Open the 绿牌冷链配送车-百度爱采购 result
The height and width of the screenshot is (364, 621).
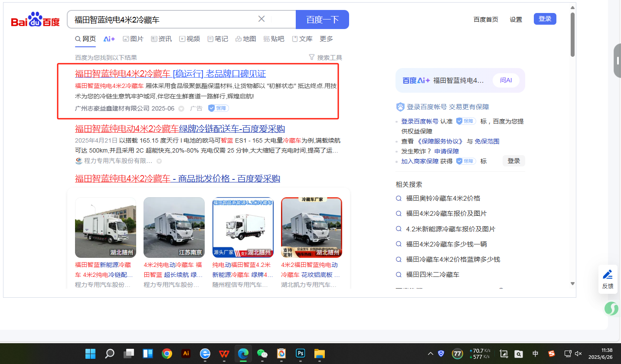(x=180, y=129)
